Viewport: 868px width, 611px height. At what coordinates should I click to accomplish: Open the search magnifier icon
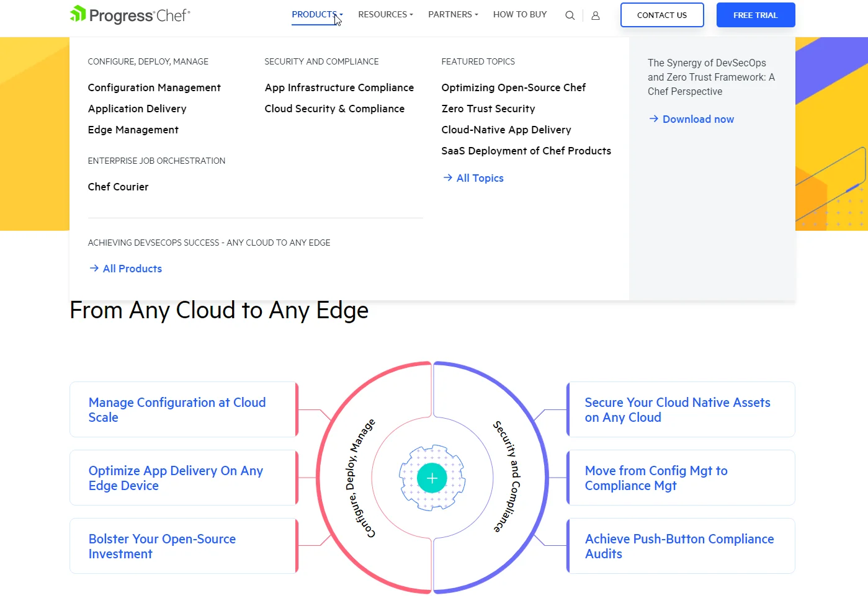click(x=570, y=16)
